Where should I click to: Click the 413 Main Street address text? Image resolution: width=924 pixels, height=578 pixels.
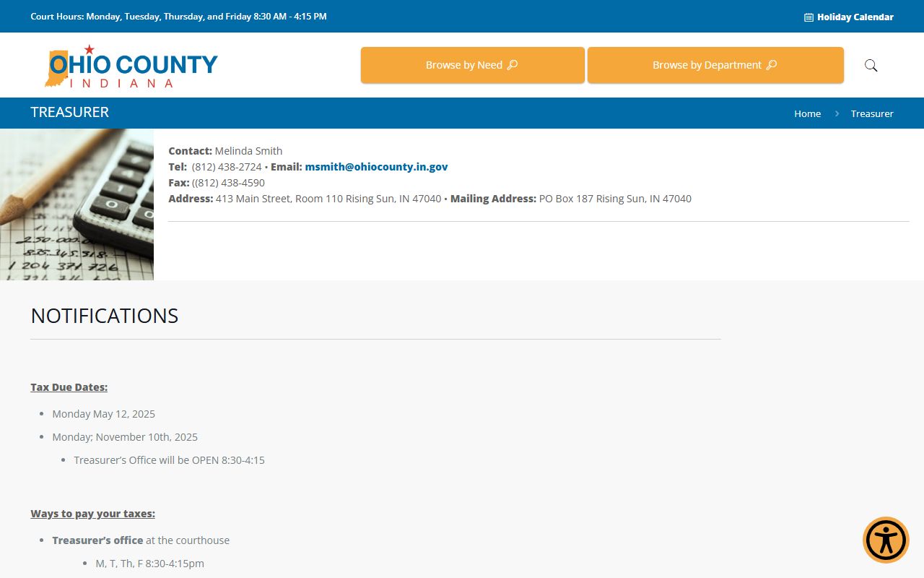[328, 199]
